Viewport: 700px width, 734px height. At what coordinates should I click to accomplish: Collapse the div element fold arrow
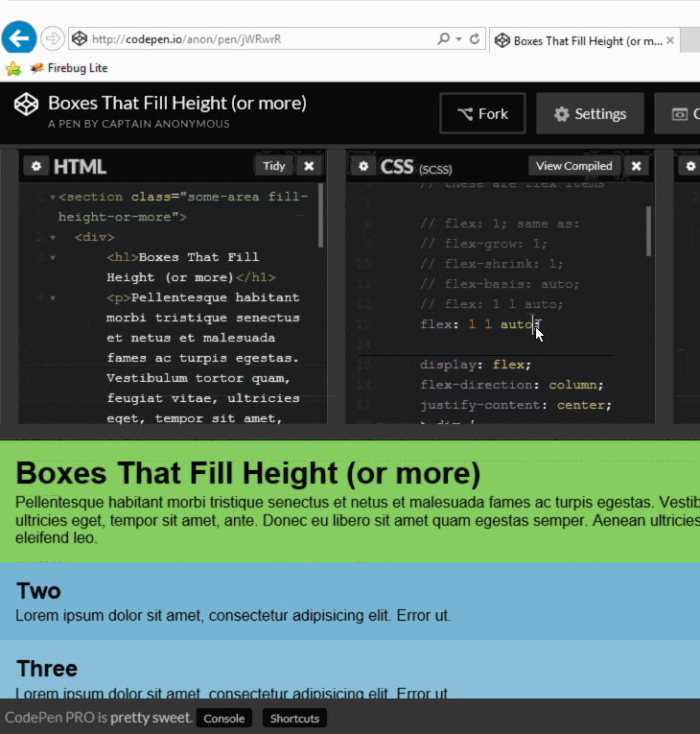[x=52, y=237]
